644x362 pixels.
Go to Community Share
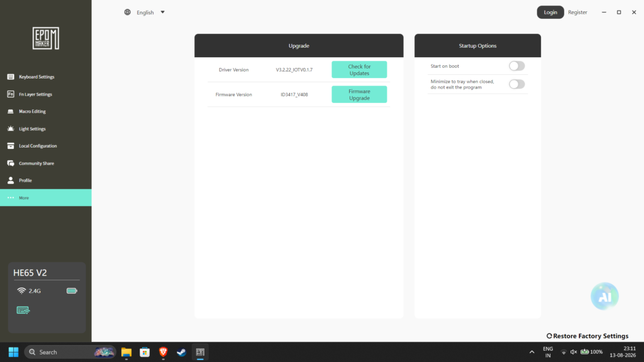(x=36, y=163)
